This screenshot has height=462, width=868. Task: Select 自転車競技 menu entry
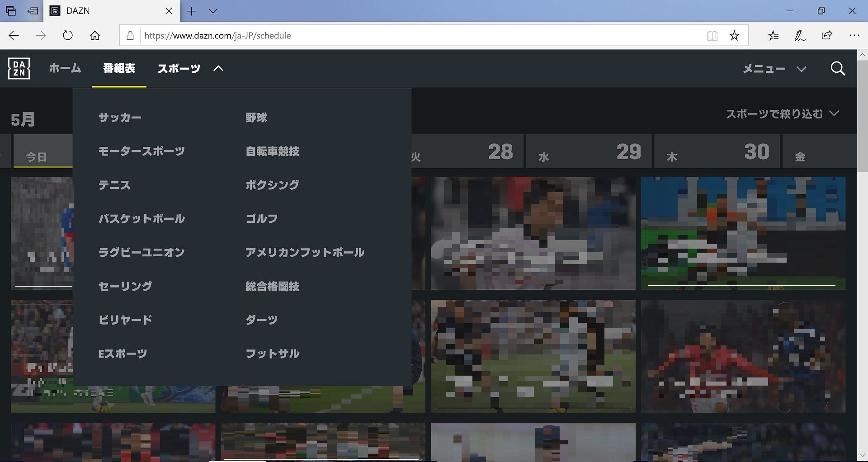[273, 151]
